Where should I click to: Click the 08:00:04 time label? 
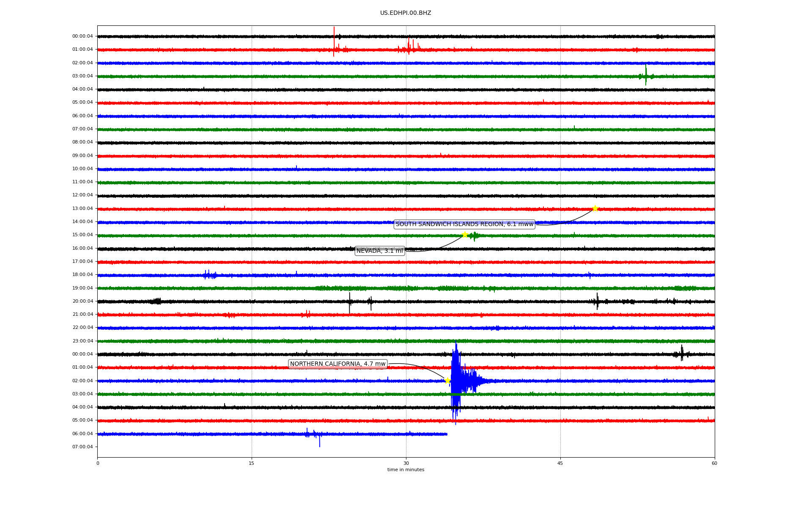pos(82,142)
